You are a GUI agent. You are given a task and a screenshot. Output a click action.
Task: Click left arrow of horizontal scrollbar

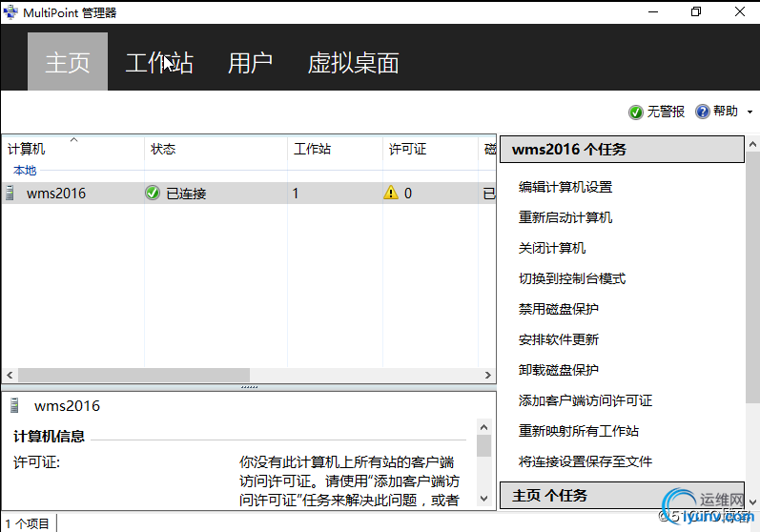click(10, 375)
